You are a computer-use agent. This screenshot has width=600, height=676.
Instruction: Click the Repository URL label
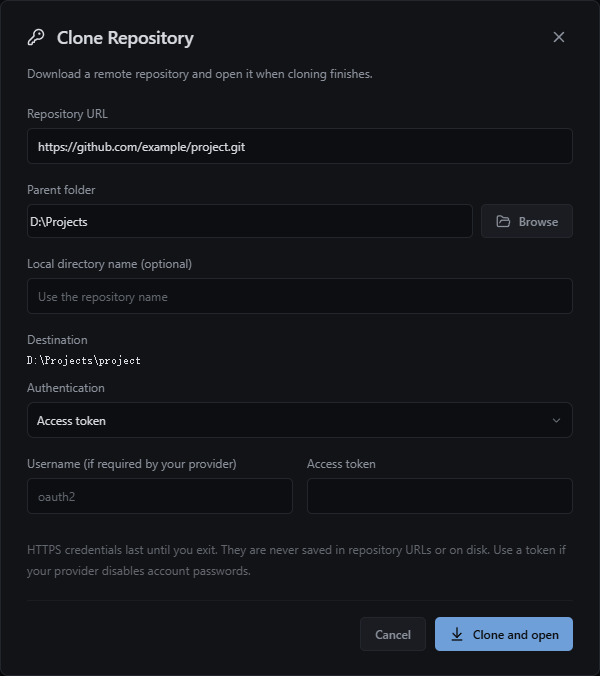67,114
